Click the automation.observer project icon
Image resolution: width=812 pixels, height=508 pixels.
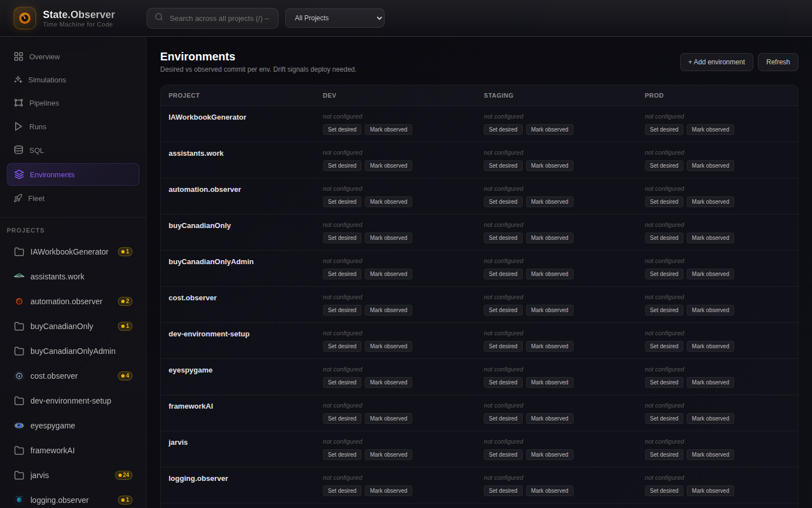[19, 301]
